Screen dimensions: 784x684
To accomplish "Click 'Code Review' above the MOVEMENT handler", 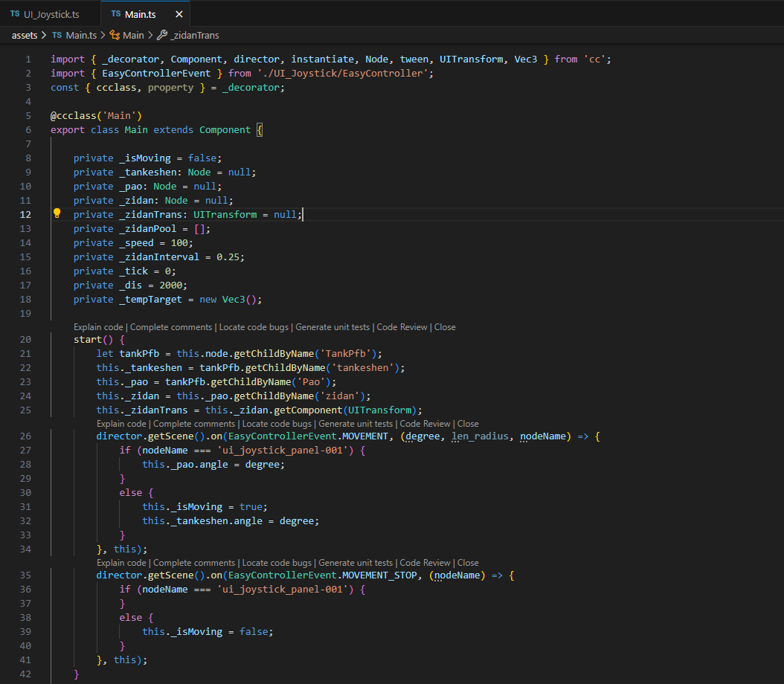I will [x=425, y=423].
